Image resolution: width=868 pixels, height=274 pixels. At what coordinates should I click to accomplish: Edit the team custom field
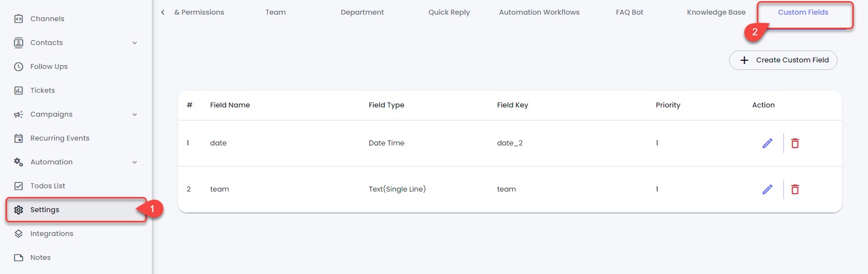(767, 189)
